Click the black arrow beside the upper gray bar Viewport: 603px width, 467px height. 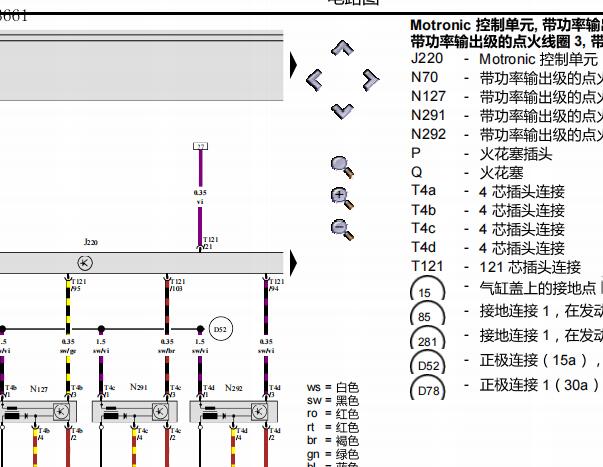point(294,65)
